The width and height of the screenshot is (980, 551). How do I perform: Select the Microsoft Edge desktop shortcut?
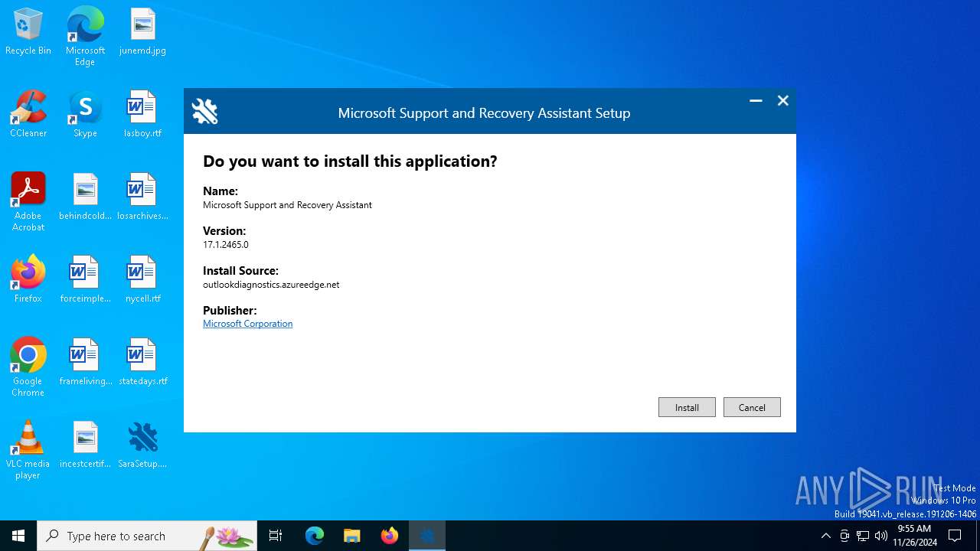click(x=85, y=36)
